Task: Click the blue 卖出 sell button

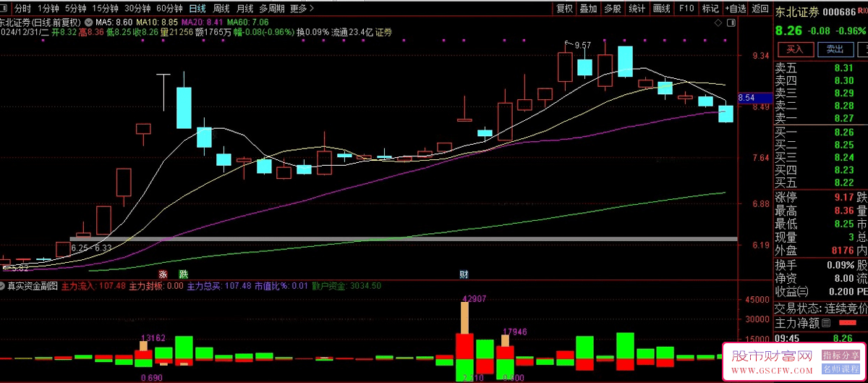Action: [x=835, y=49]
